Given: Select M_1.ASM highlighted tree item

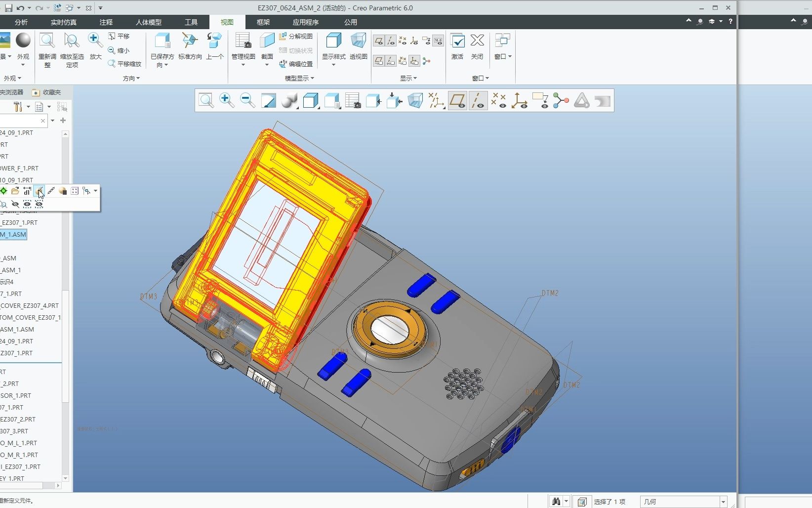Looking at the screenshot, I should click(x=13, y=234).
